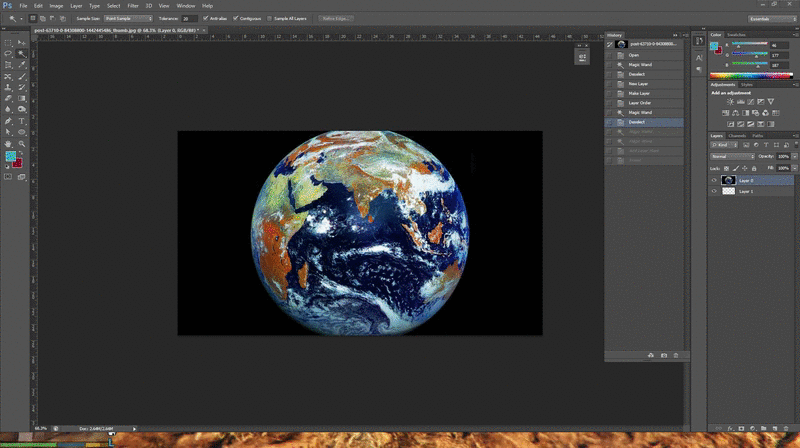Image resolution: width=800 pixels, height=448 pixels.
Task: Select the Clone Stamp tool
Action: [8, 88]
